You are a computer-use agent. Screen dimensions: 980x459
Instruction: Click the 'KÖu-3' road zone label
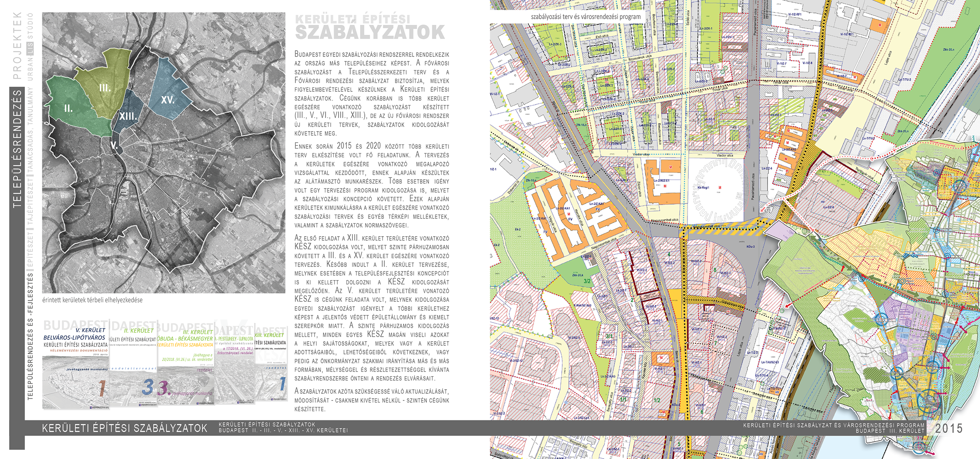tap(750, 247)
